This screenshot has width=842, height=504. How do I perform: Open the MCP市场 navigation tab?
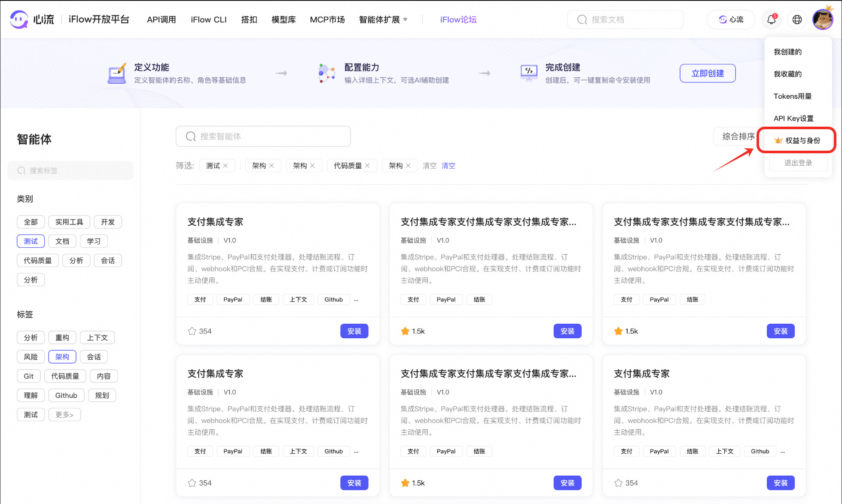(x=327, y=20)
